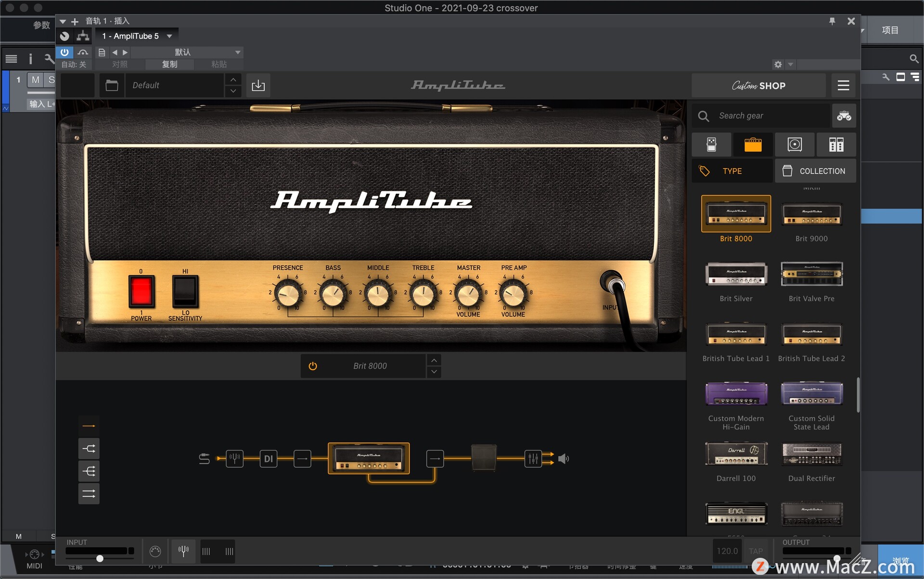The image size is (924, 579).
Task: Click the 复制 copy button
Action: pyautogui.click(x=169, y=64)
